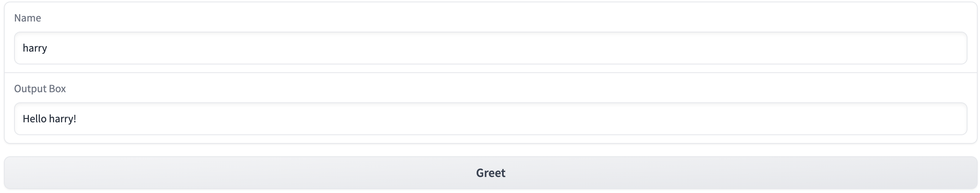Select the textbox containing harry
Image resolution: width=980 pixels, height=193 pixels.
click(490, 48)
